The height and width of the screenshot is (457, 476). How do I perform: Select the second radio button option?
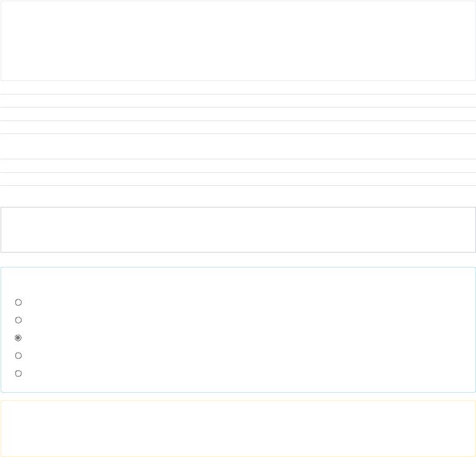[x=18, y=321]
